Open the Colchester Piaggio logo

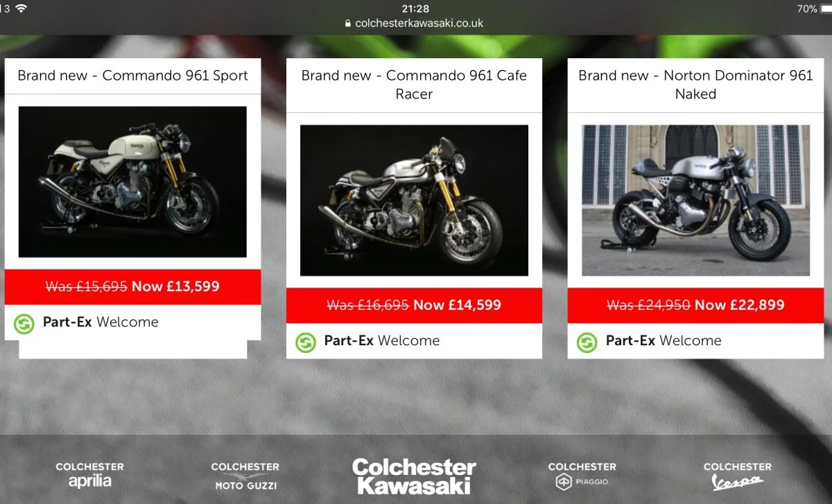[582, 476]
